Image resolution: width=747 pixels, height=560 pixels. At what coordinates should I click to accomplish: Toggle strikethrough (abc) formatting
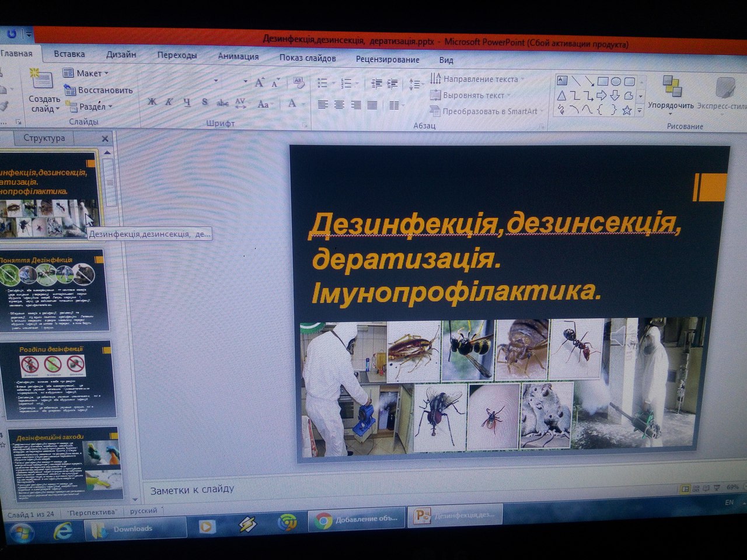tap(222, 103)
